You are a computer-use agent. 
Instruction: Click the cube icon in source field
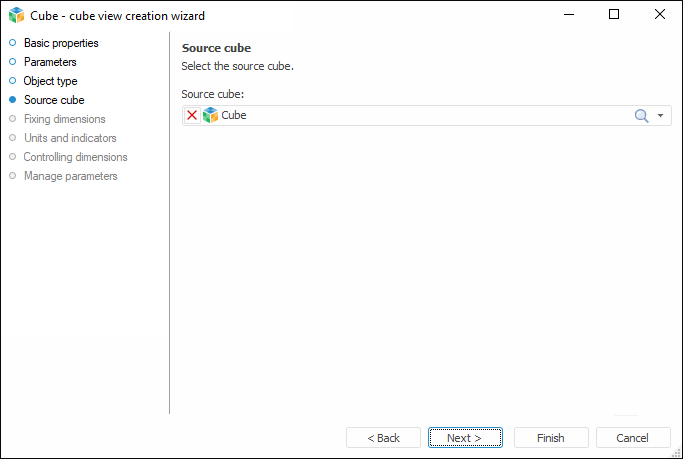(x=210, y=115)
